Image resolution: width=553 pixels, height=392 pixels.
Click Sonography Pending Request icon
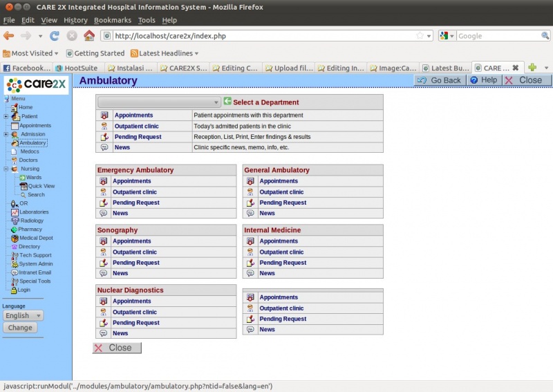click(x=104, y=263)
